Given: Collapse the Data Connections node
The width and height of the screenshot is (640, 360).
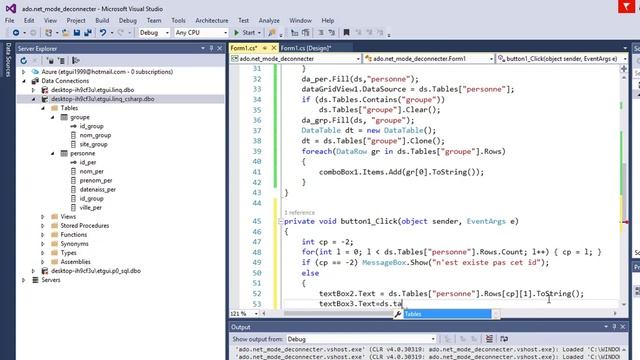Looking at the screenshot, I should click(x=24, y=81).
